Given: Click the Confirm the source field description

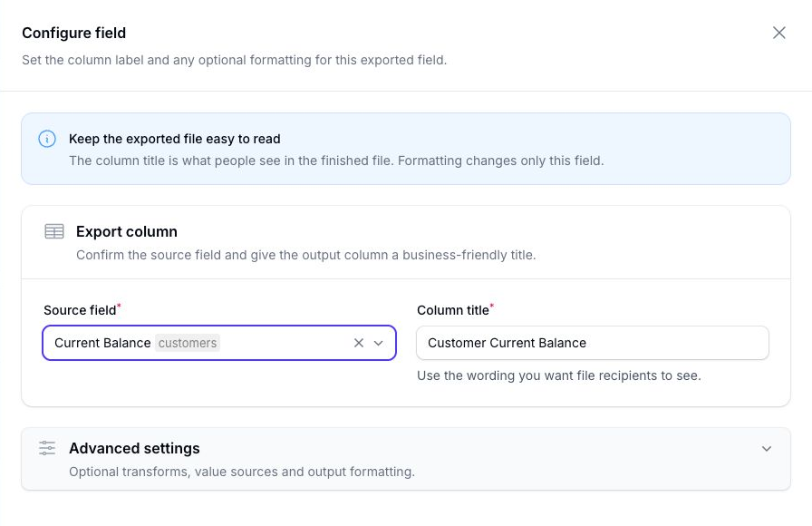Looking at the screenshot, I should click(306, 255).
